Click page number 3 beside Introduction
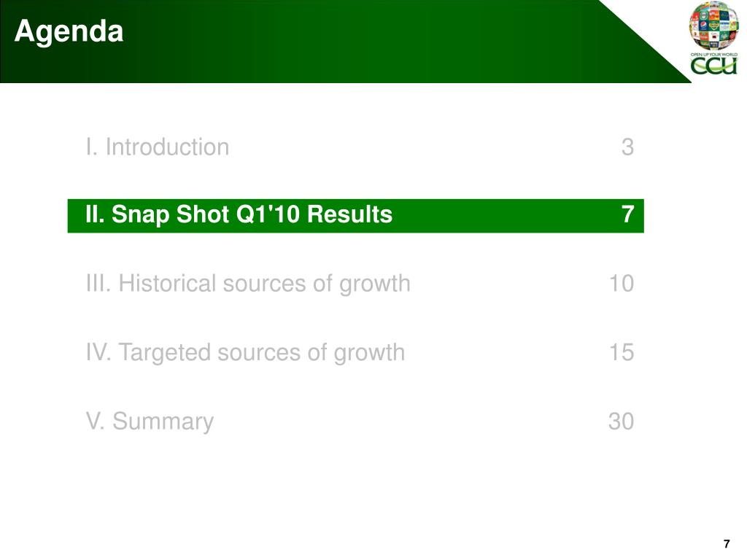747x560 pixels. click(627, 147)
